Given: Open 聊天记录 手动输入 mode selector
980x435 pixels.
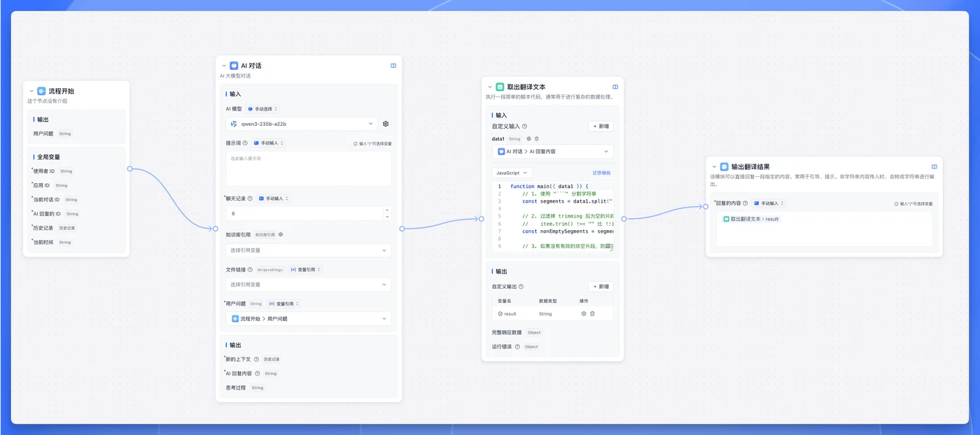Looking at the screenshot, I should 274,199.
